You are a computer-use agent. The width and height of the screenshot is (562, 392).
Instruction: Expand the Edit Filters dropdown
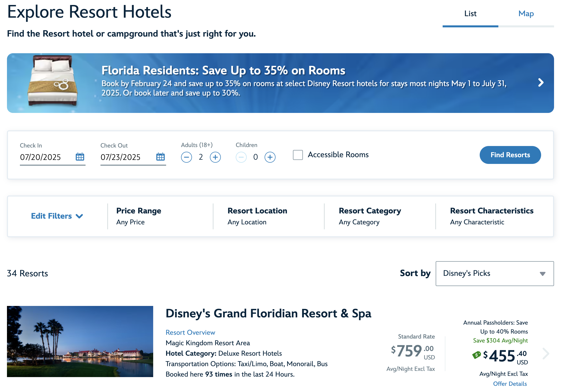pyautogui.click(x=57, y=216)
